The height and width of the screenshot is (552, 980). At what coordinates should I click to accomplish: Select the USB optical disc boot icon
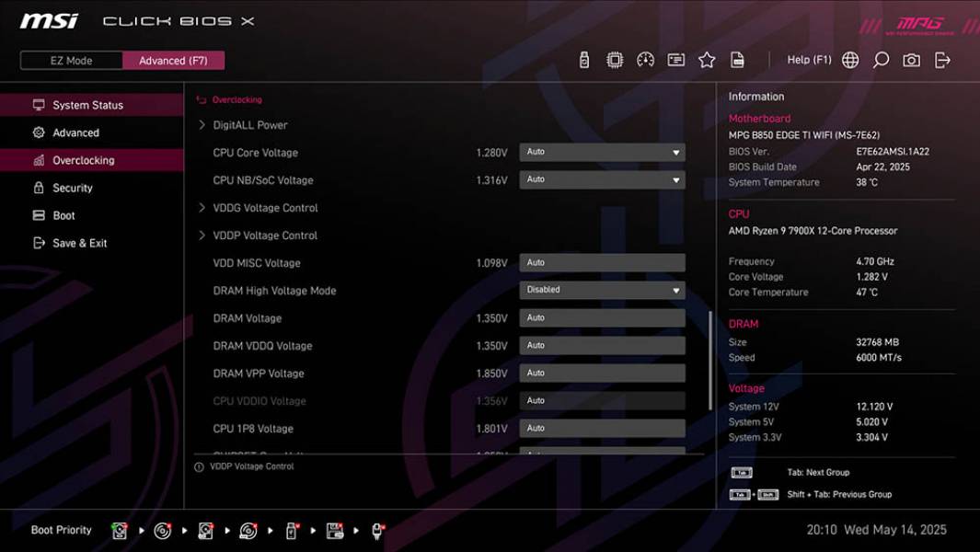(248, 530)
